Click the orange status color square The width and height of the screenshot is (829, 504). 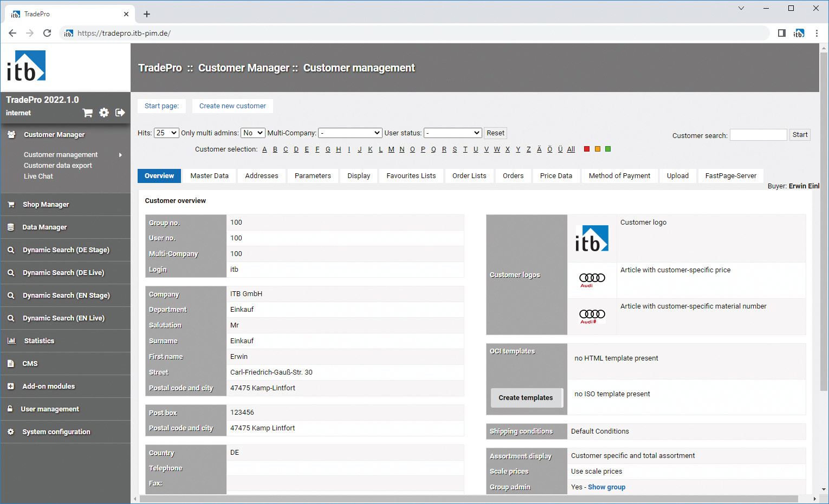click(x=598, y=149)
